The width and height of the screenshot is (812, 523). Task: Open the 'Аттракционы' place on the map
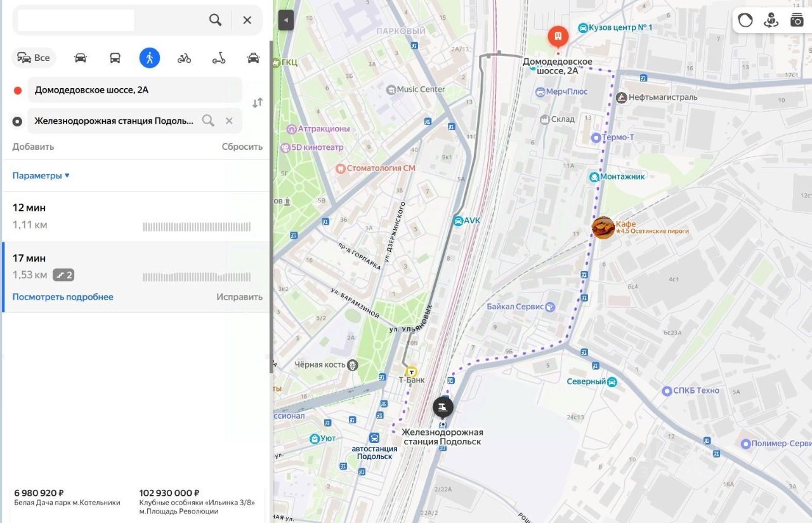pos(318,129)
